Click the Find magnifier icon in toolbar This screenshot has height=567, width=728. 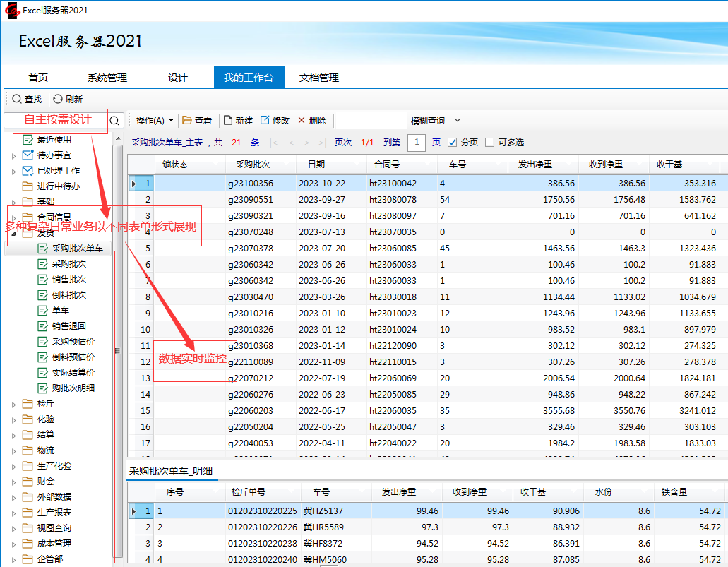pos(17,100)
